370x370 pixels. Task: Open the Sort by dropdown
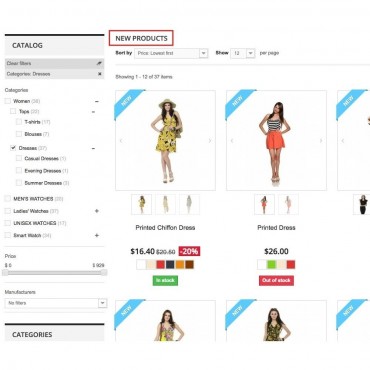[171, 53]
